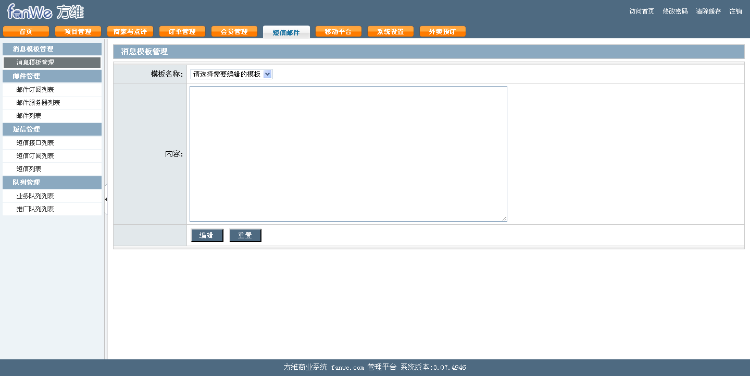
Task: Open the 移动平台 tab
Action: point(339,32)
